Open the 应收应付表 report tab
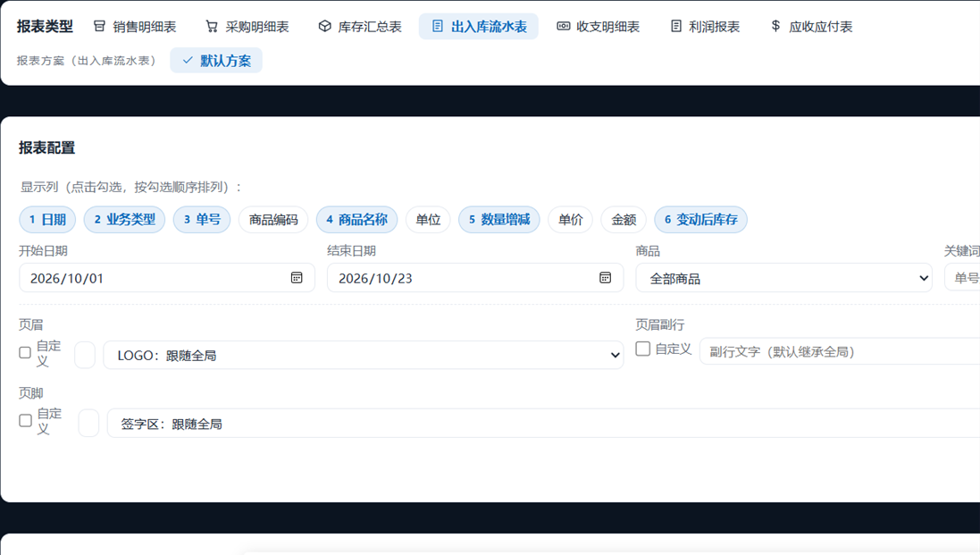Screen dimensions: 980x555 [811, 26]
